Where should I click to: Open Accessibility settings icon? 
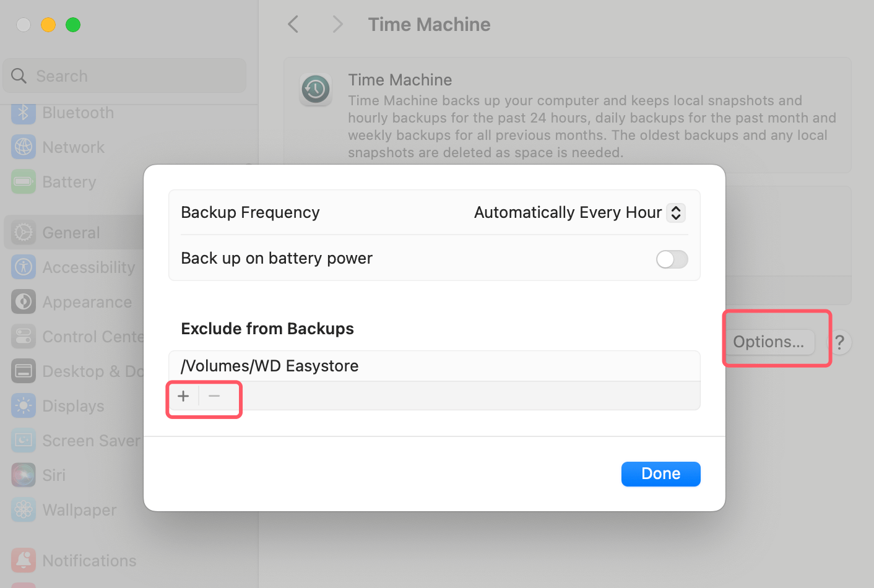(x=23, y=267)
